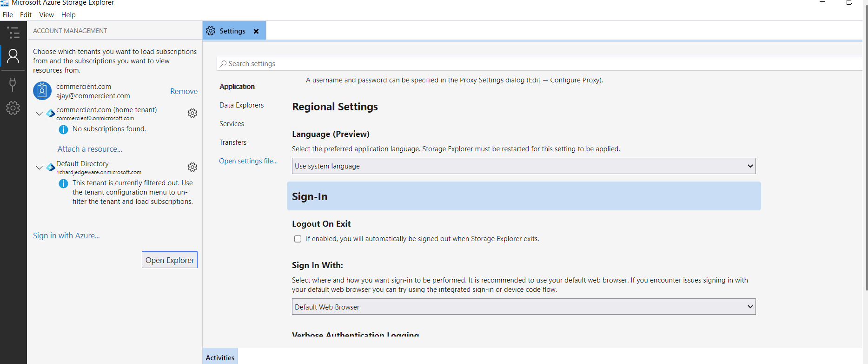Click richardjedgeware.onmicrosoft.com domain text
This screenshot has width=868, height=364.
pyautogui.click(x=99, y=172)
